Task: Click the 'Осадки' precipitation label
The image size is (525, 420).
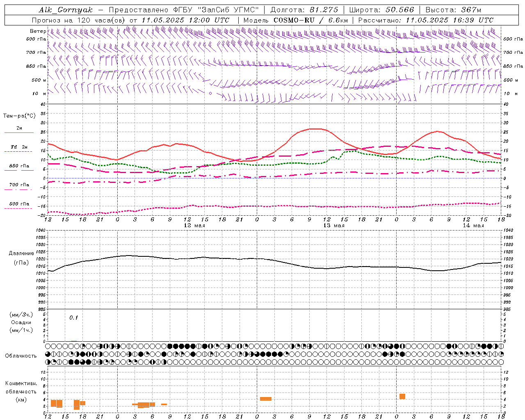Action: click(21, 323)
